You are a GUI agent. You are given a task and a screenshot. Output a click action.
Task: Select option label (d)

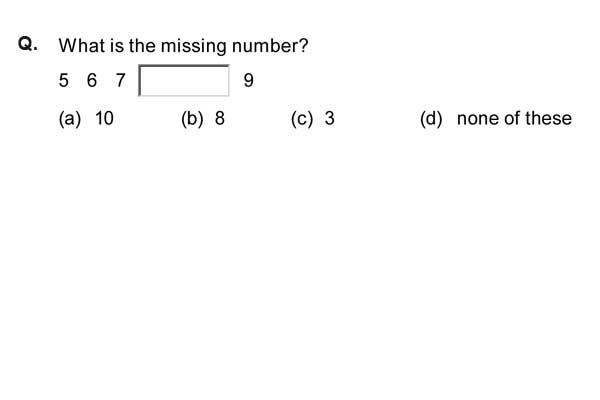click(431, 119)
